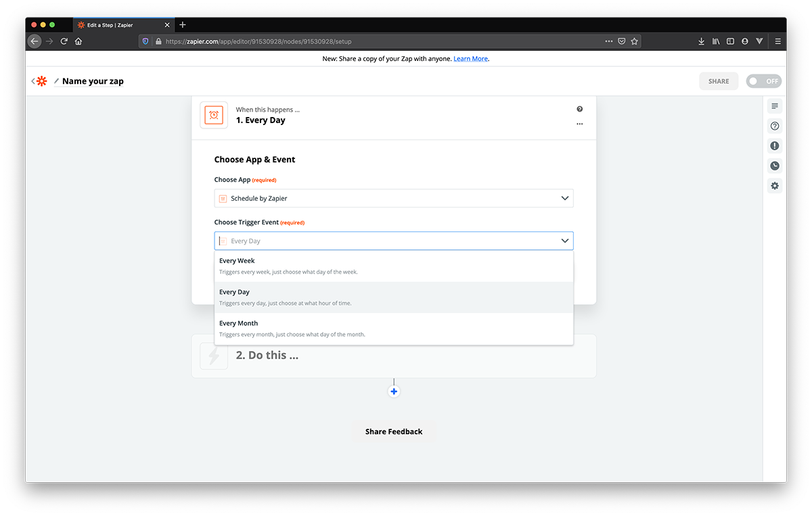812x516 pixels.
Task: Select the Edit a Step Zapier tab
Action: 123,25
